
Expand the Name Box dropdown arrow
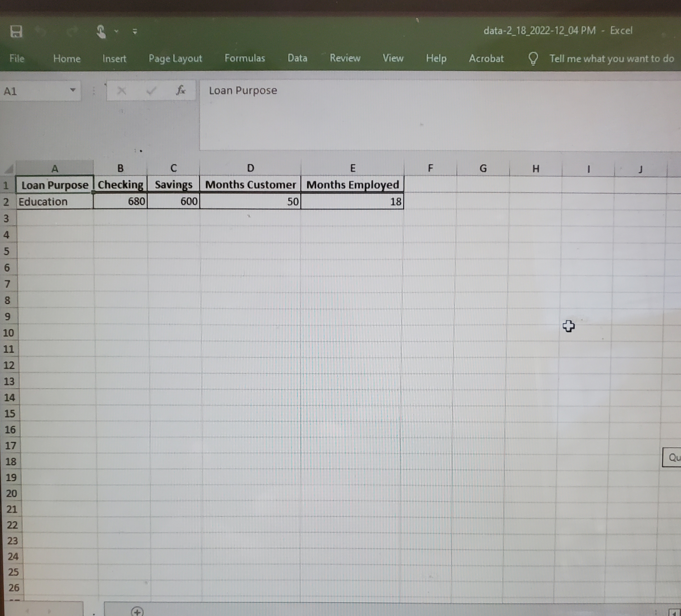point(73,90)
